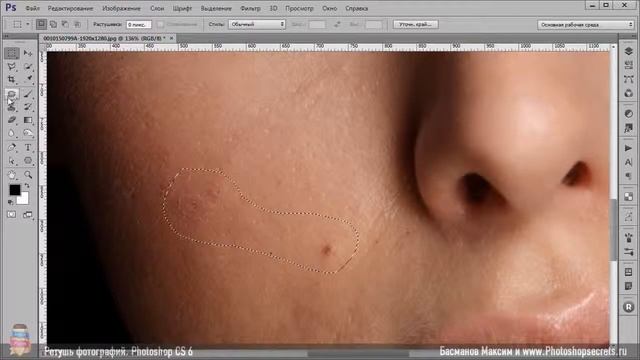
Task: Change the screen mode
Action: coord(28,215)
